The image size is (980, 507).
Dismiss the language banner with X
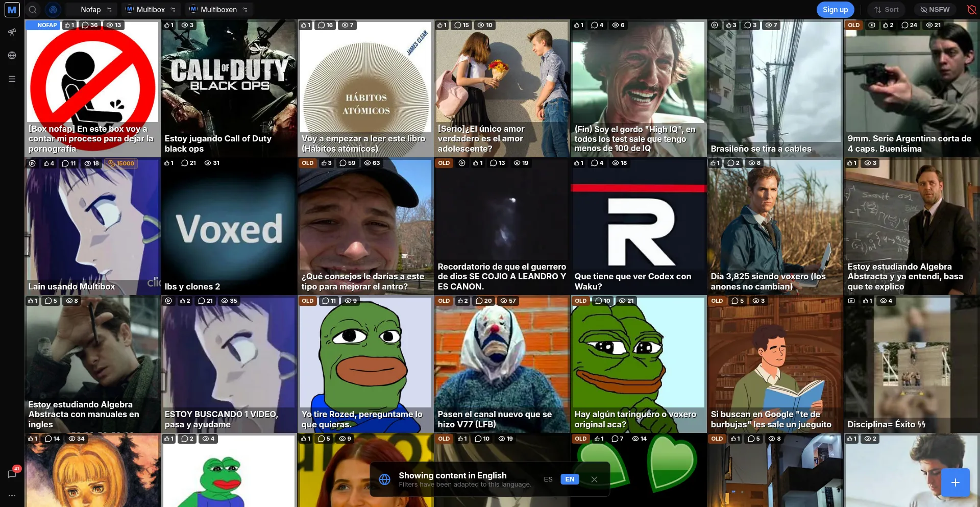[594, 479]
